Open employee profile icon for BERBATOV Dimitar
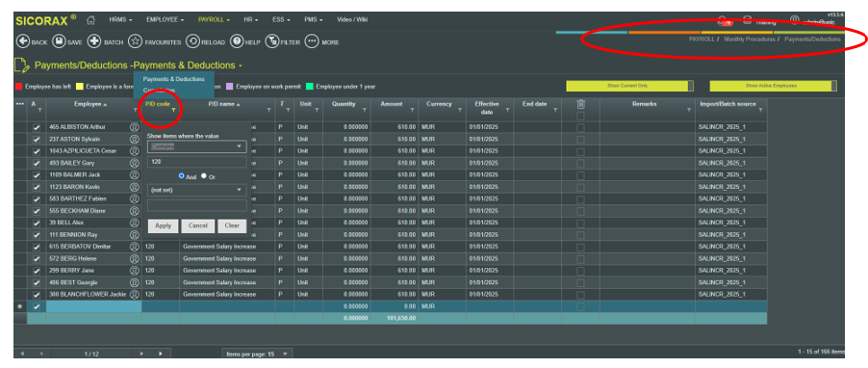868x368 pixels. point(134,247)
